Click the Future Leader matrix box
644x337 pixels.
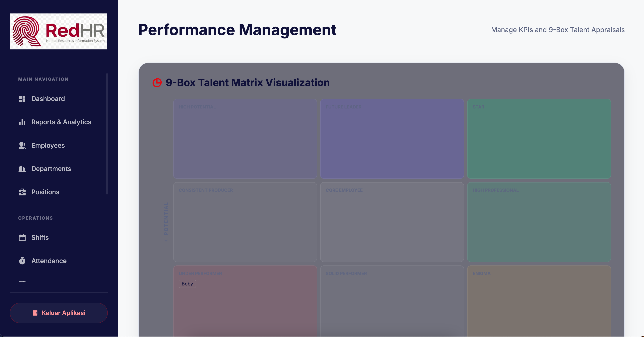click(x=392, y=139)
